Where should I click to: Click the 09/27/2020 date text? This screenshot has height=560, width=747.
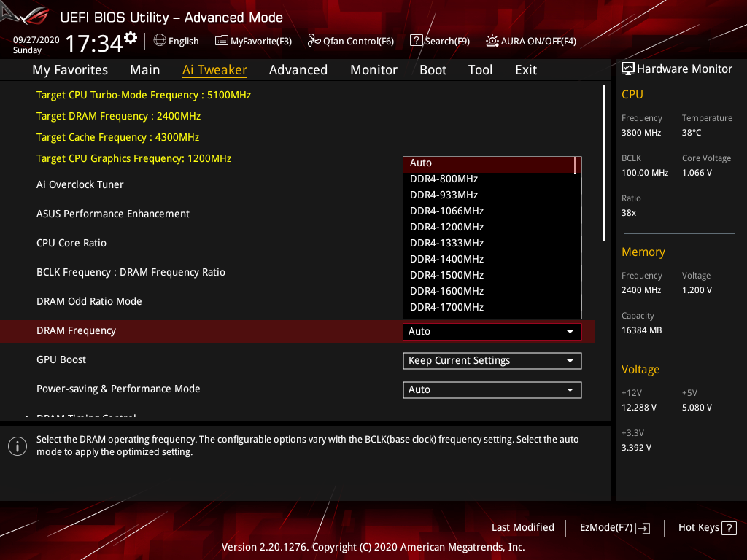36,40
